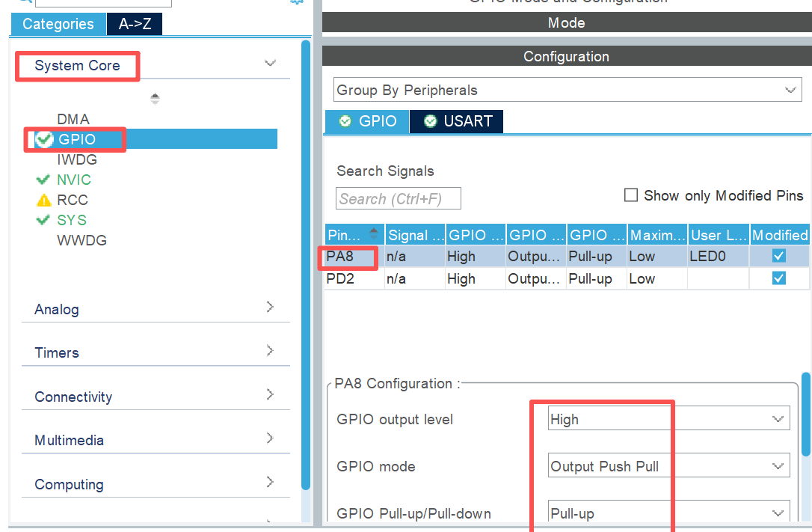Open the Group By Peripherals dropdown
This screenshot has height=532, width=812.
pos(568,90)
